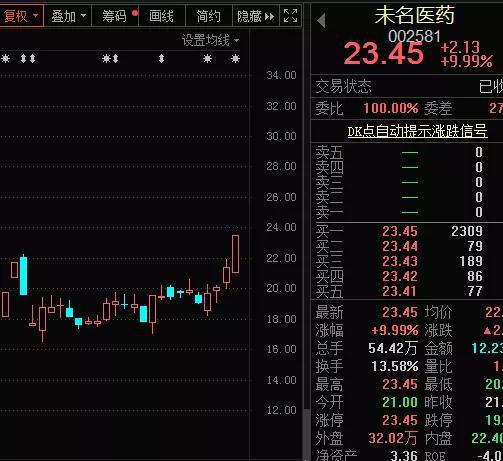Click the current price 23.45 header

click(383, 53)
